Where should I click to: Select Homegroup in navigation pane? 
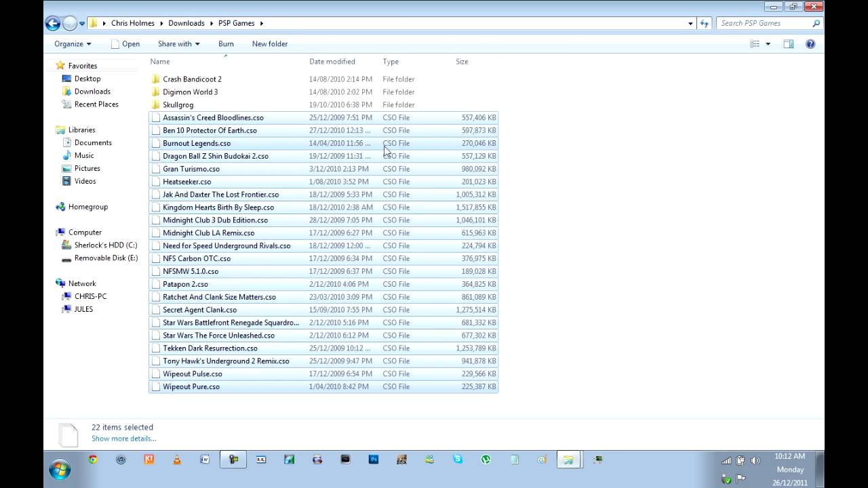[x=87, y=207]
